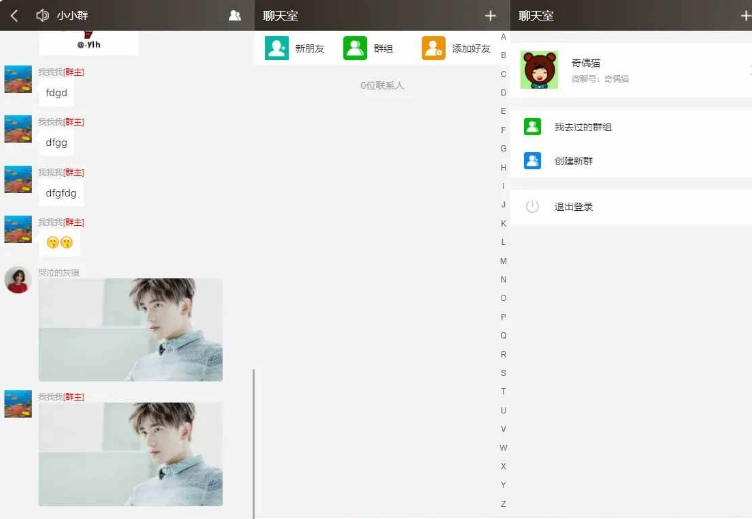Click the plus icon above the contacts list
752x519 pixels.
[490, 15]
